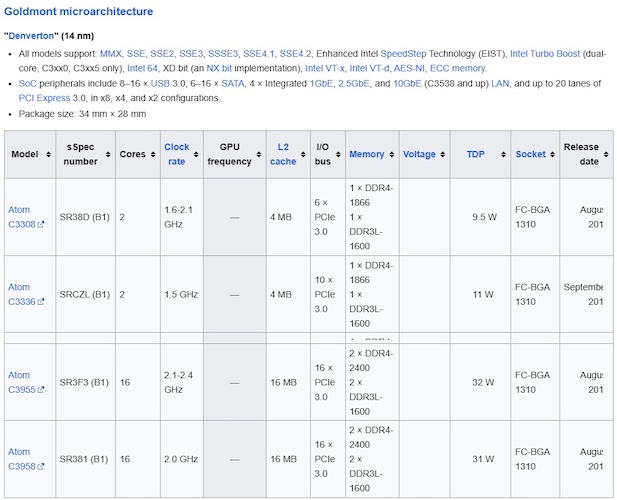Click the 31 W TDP value
Screen dimensions: 617x500
[483, 459]
